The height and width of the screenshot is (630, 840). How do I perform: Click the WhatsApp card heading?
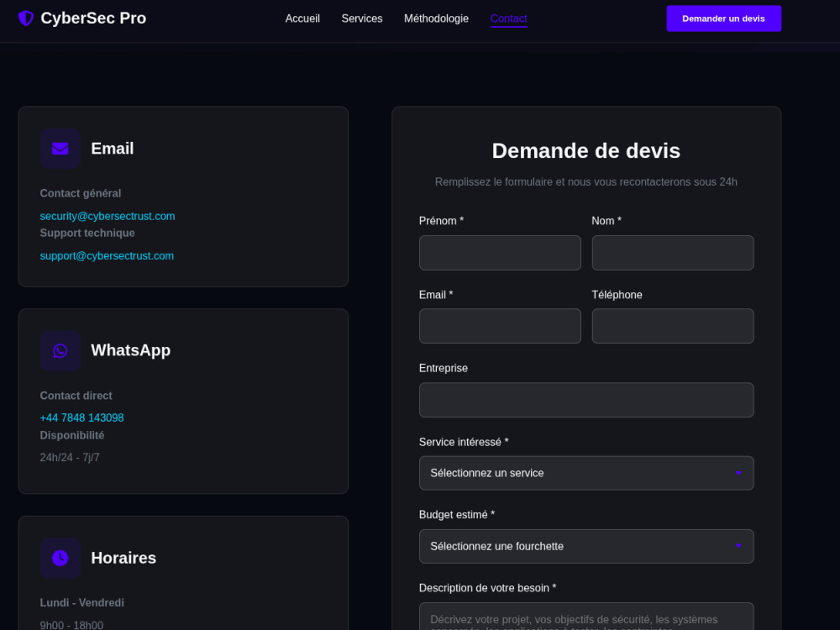click(131, 350)
